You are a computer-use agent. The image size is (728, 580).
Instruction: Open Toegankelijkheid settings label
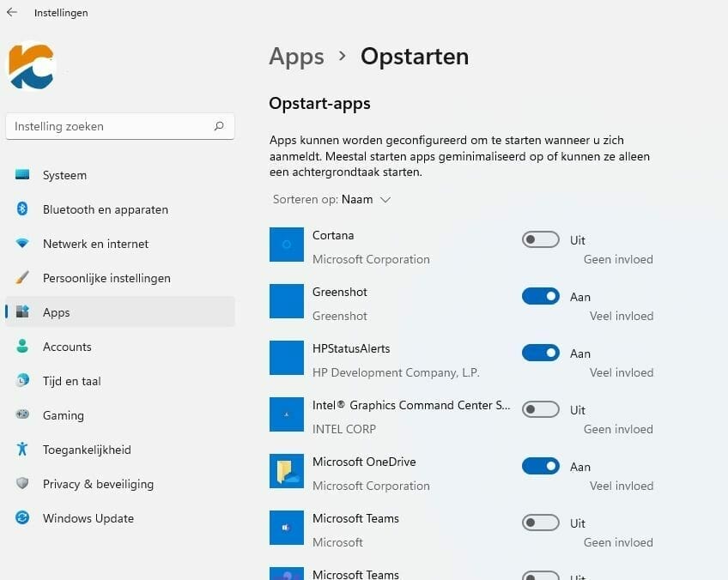[x=87, y=450]
